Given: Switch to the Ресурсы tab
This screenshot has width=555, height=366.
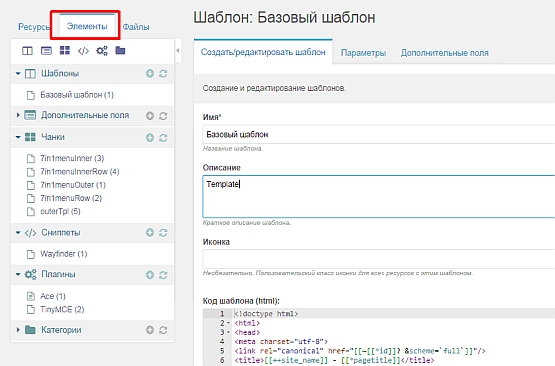Looking at the screenshot, I should [x=34, y=27].
